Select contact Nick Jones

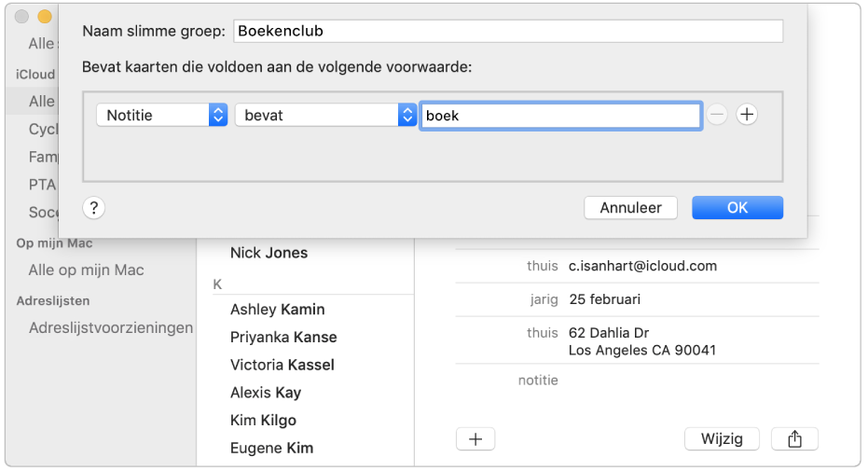269,253
